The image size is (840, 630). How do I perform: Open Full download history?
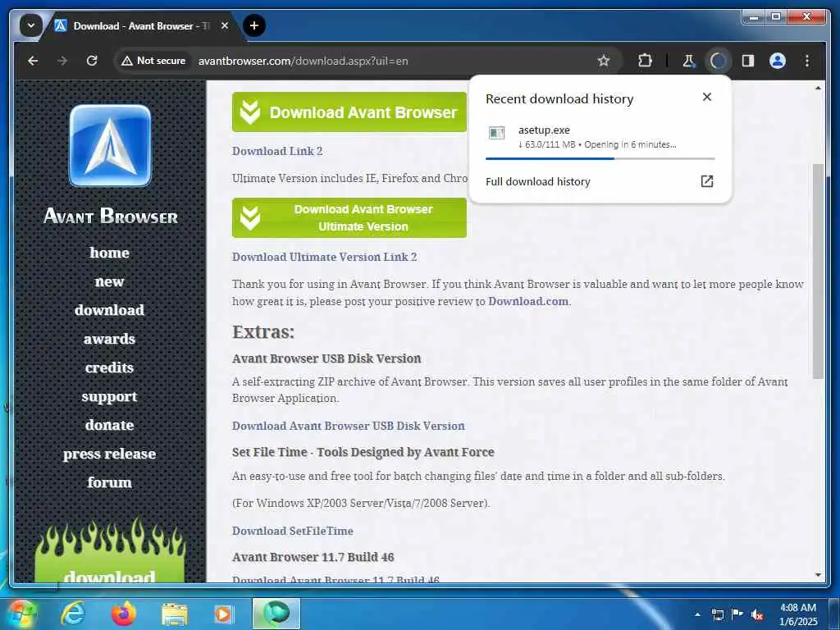pyautogui.click(x=538, y=181)
